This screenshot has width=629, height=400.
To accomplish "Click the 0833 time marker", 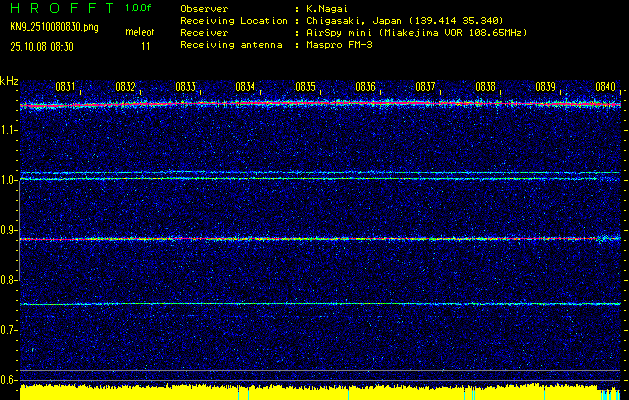I will [185, 87].
